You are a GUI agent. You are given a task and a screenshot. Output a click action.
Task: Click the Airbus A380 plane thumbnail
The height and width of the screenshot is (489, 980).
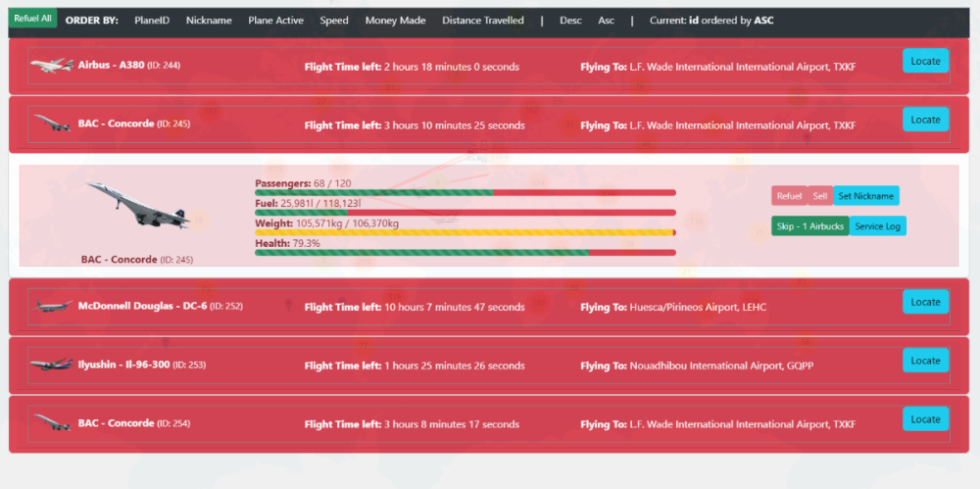click(51, 67)
